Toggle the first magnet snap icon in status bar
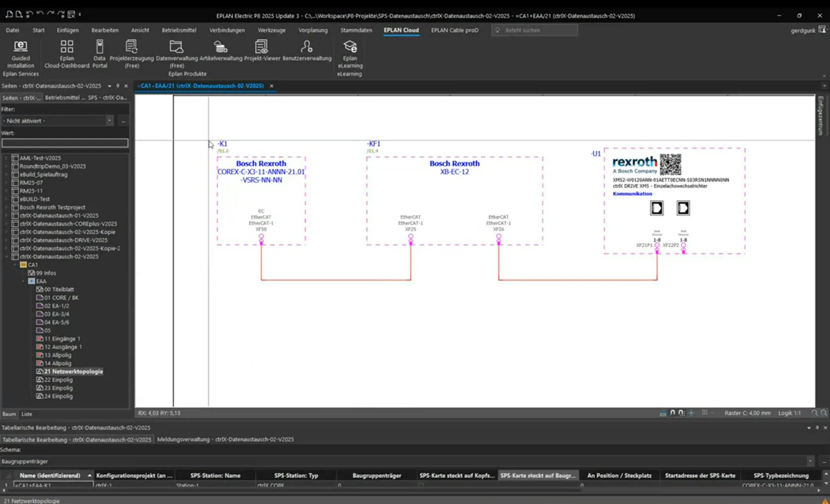Screen dimensions: 830x504 tap(672, 413)
